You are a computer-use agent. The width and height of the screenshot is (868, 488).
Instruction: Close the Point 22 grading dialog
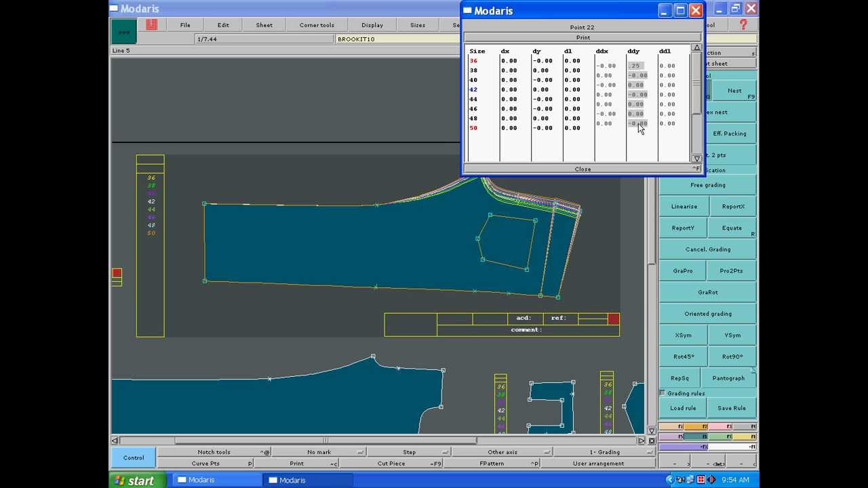coord(583,169)
